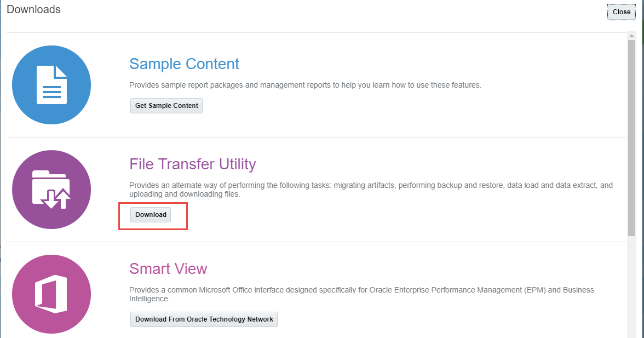Open the Smart View heading link
The image size is (644, 338).
point(168,268)
